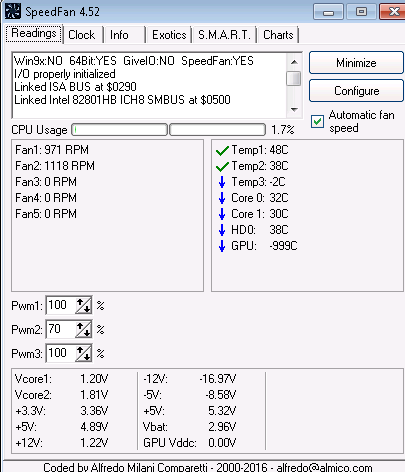Click the 'Fan3: 0 RPM' reading
The image size is (405, 472).
click(x=46, y=182)
